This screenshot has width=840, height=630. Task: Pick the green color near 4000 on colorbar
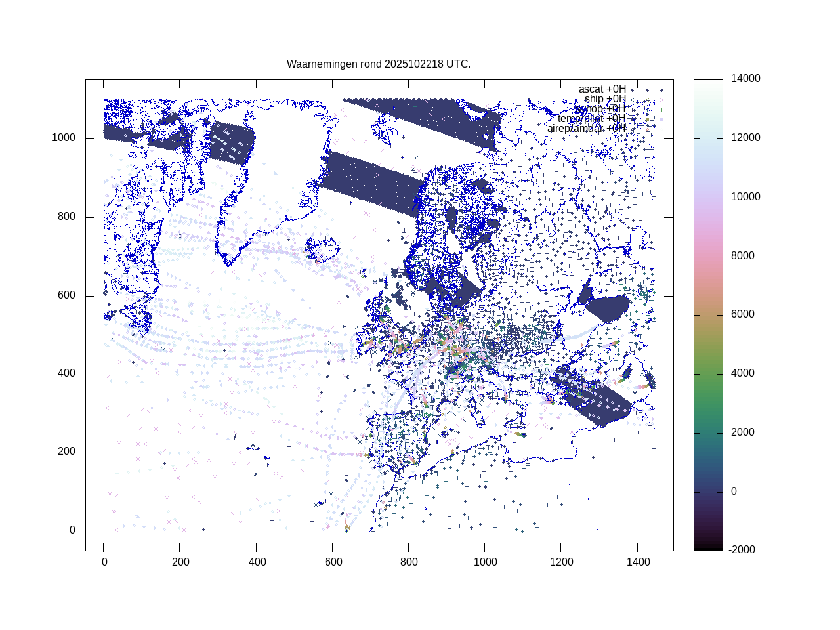(708, 374)
